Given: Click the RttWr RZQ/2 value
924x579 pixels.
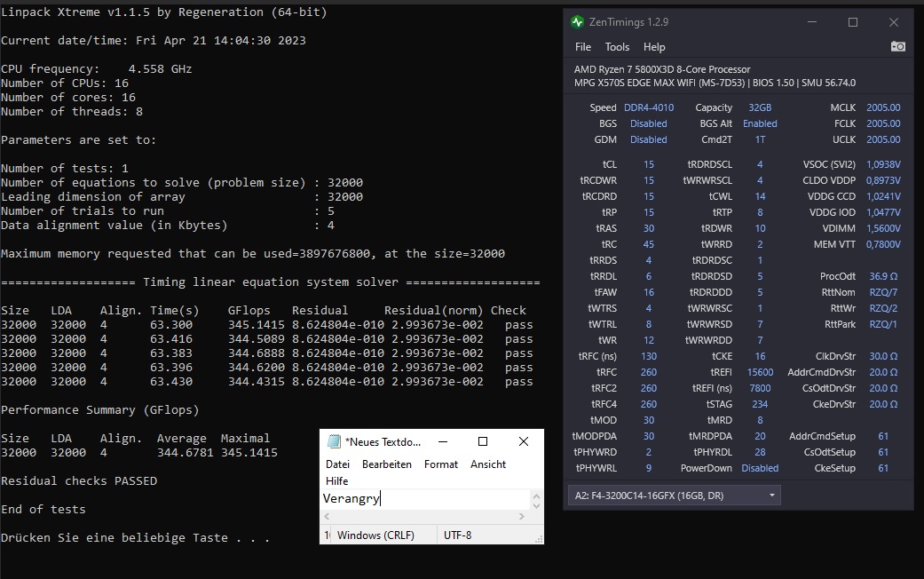Looking at the screenshot, I should (883, 308).
